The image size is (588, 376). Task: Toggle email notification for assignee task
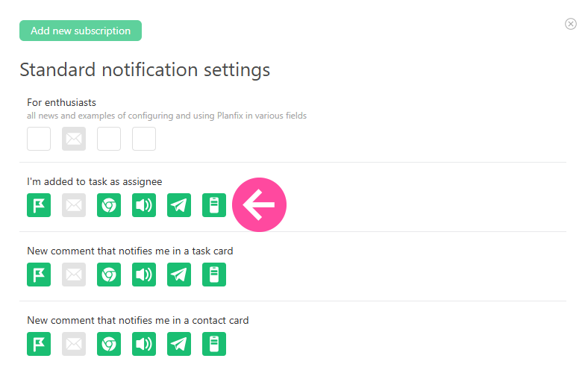tap(74, 205)
